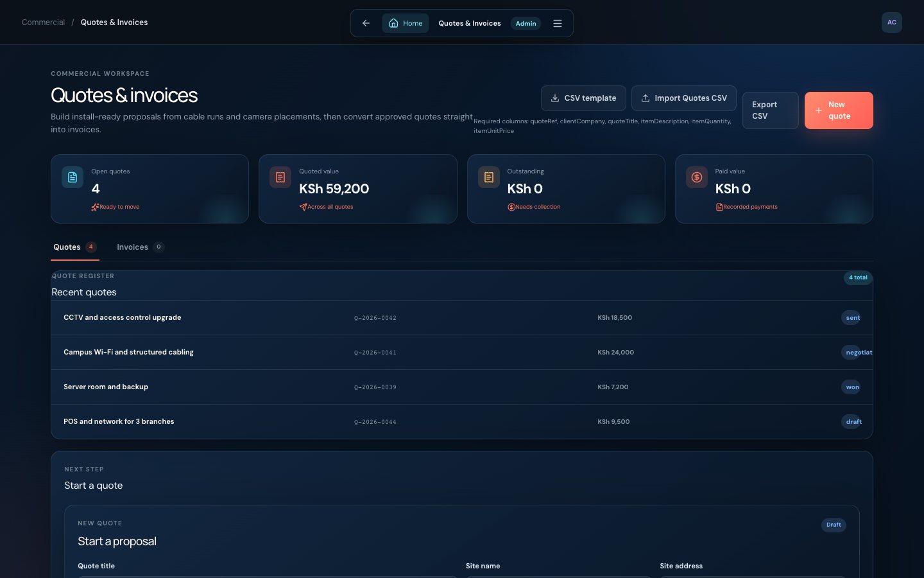Click quote reference Q-2026-0044
The width and height of the screenshot is (924, 578).
(375, 422)
